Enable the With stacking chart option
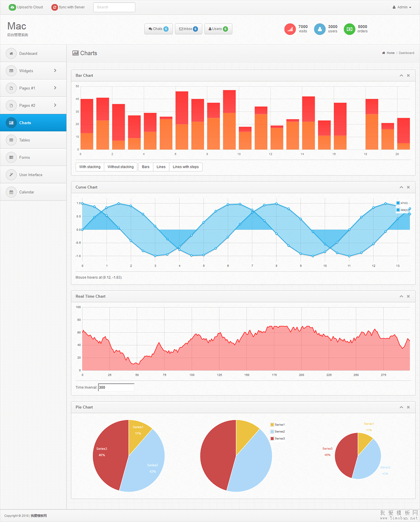This screenshot has height=522, width=420. point(90,167)
